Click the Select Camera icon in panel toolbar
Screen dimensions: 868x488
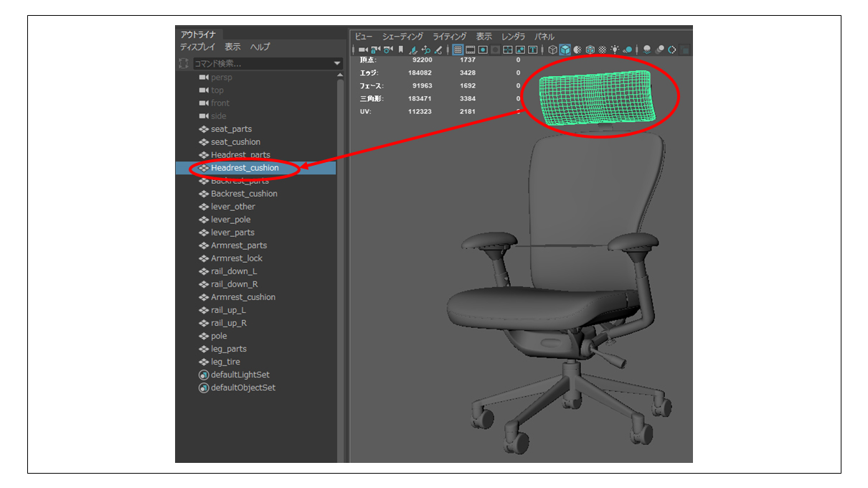pos(362,50)
